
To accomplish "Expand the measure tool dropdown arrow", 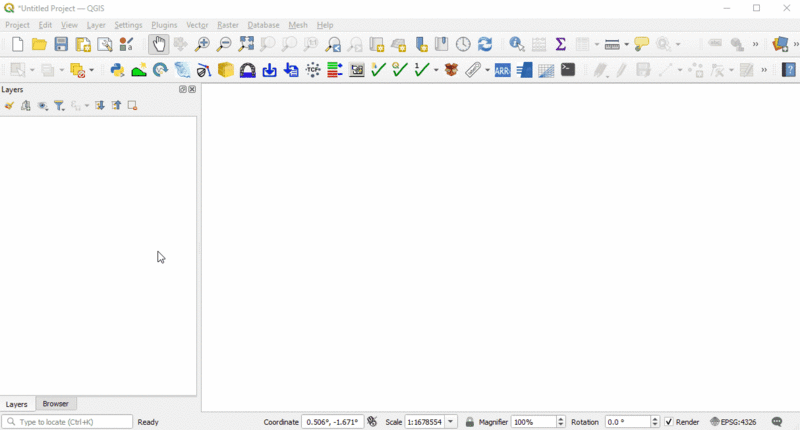I will pos(627,44).
